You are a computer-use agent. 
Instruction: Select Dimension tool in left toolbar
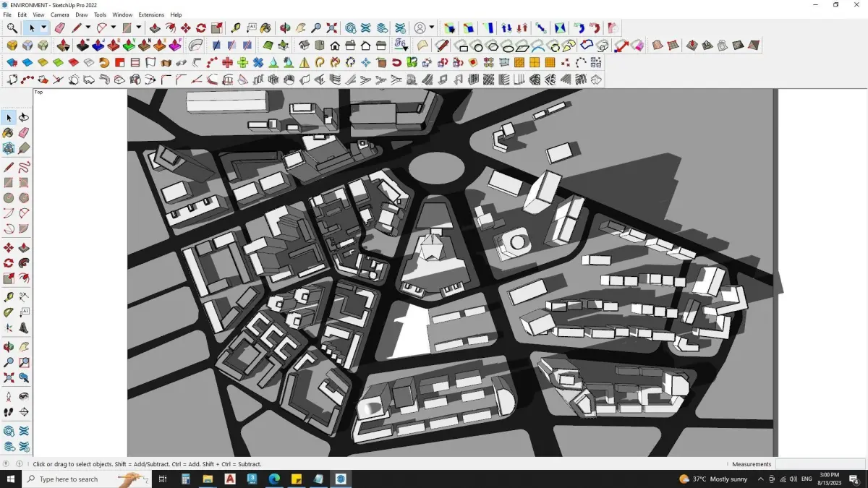coord(24,296)
